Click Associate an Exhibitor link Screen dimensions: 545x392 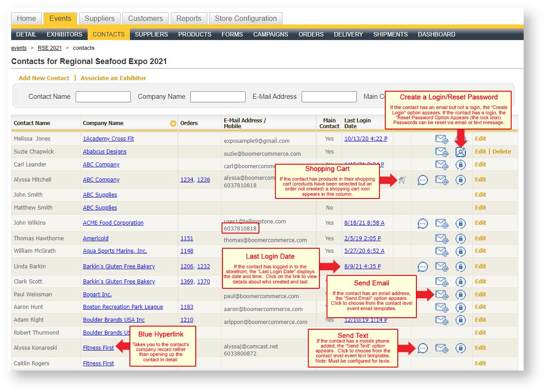113,78
